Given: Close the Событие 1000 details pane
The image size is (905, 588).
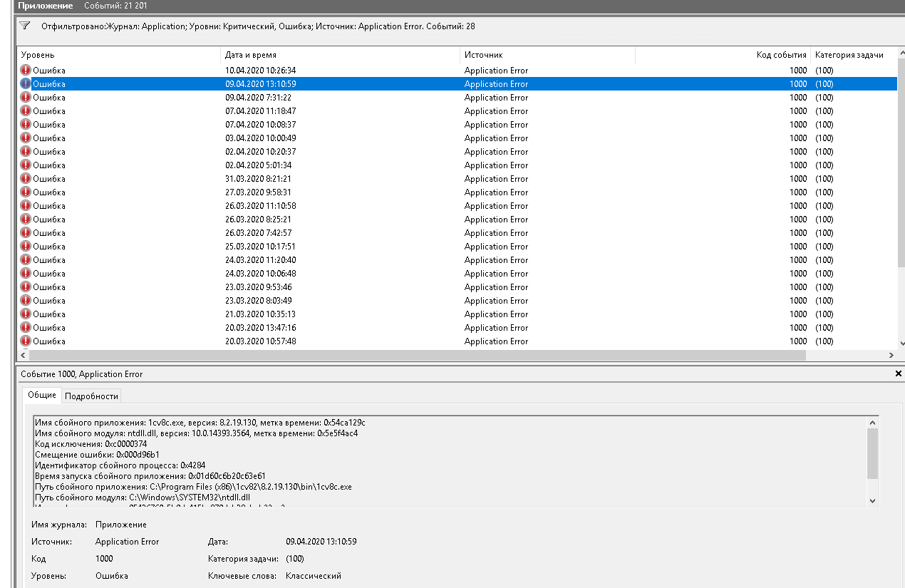Looking at the screenshot, I should (898, 373).
